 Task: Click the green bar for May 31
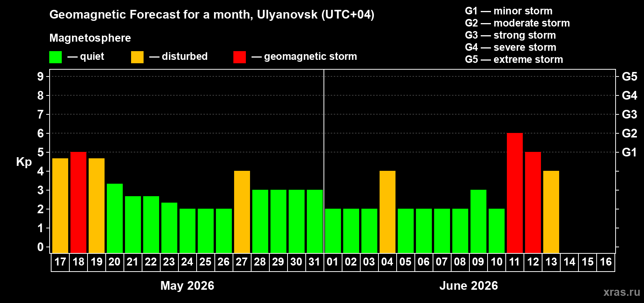tap(315, 222)
